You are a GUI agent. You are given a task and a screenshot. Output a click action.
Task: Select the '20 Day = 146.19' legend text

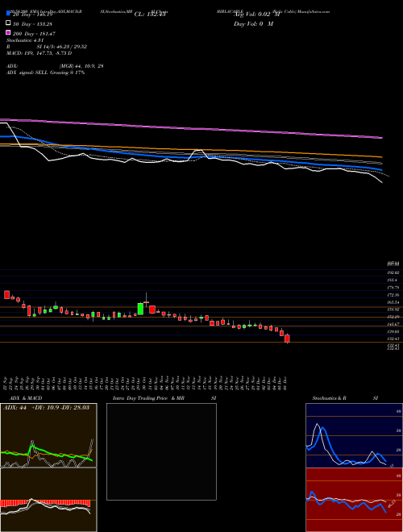(x=34, y=15)
